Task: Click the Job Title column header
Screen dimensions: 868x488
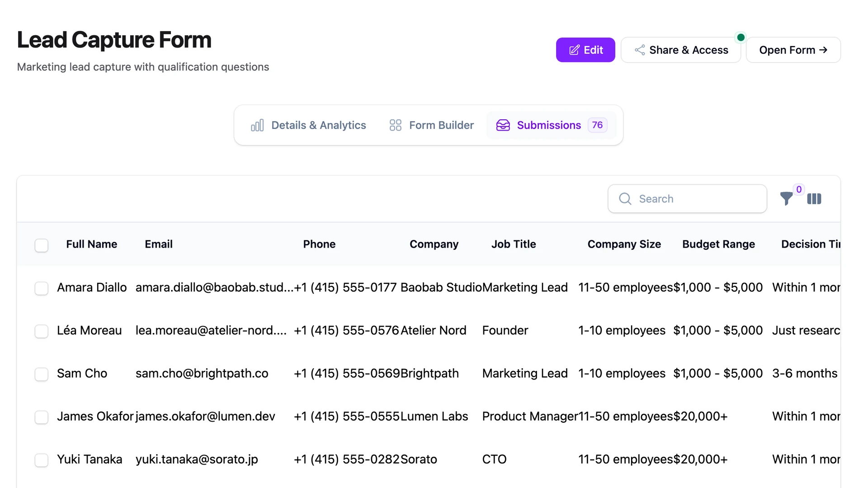Action: point(514,244)
